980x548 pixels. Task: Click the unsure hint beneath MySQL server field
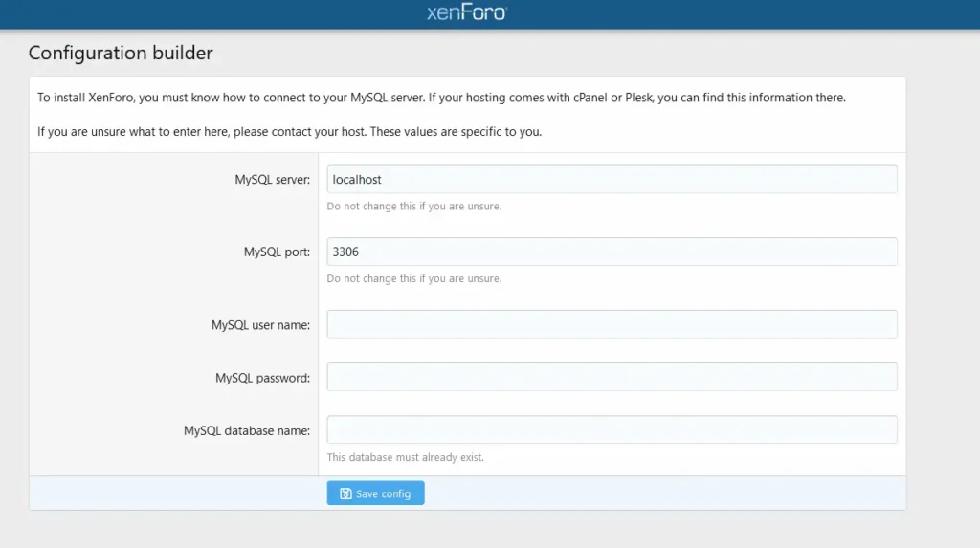tap(413, 207)
